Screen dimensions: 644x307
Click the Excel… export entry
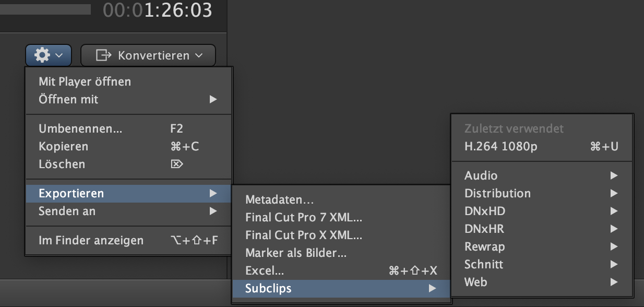click(341, 270)
